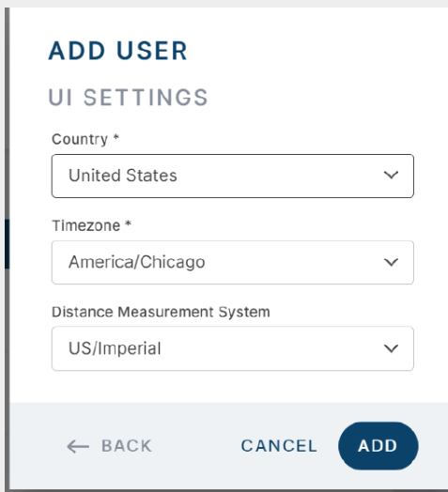448x492 pixels.
Task: Click the required asterisk next to Country
Action: pos(116,137)
